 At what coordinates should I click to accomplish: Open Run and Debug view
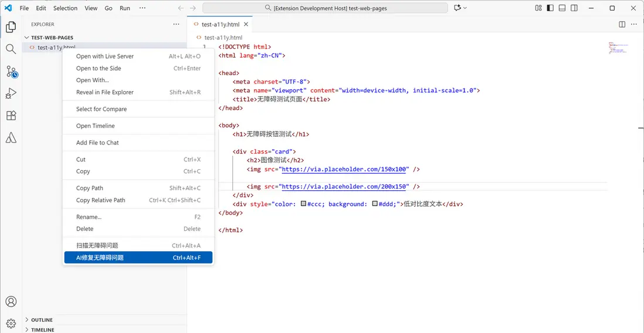click(x=11, y=93)
